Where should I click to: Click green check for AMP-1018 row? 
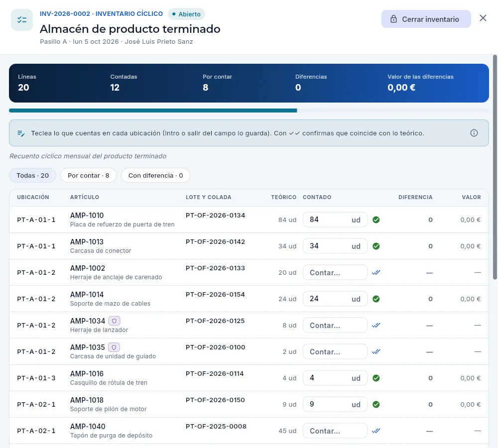(x=376, y=404)
